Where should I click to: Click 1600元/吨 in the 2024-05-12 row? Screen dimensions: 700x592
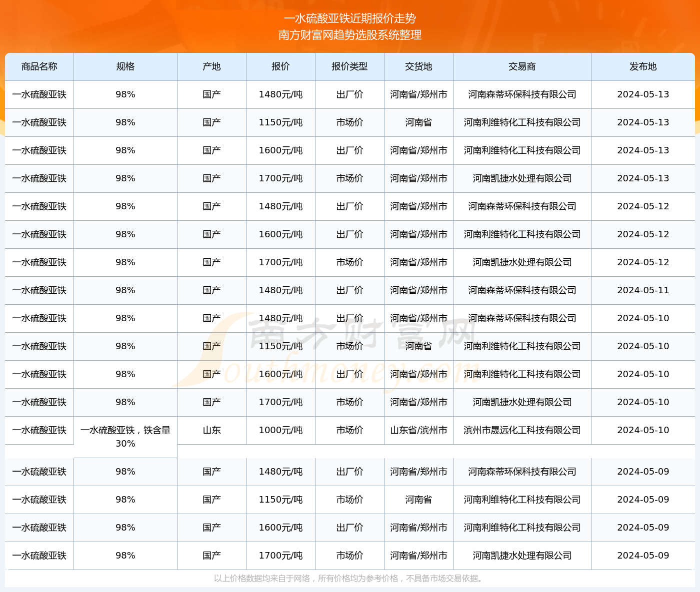coord(280,234)
